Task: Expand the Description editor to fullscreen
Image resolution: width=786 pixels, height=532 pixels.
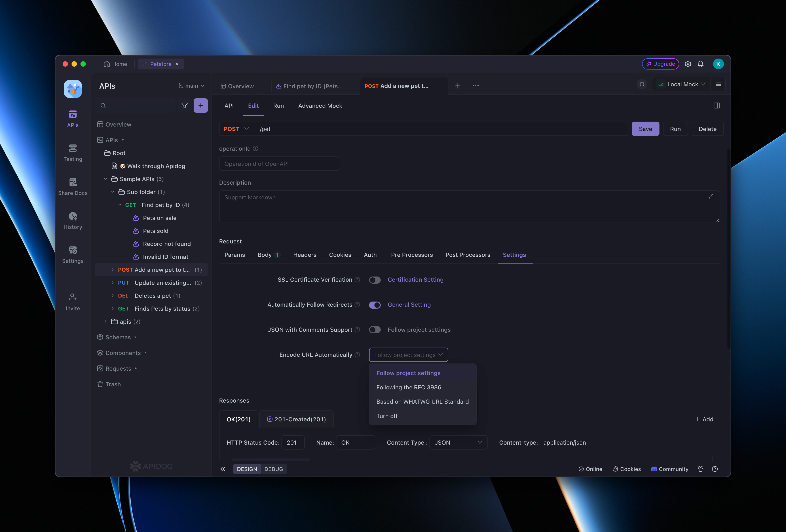Action: coord(711,196)
